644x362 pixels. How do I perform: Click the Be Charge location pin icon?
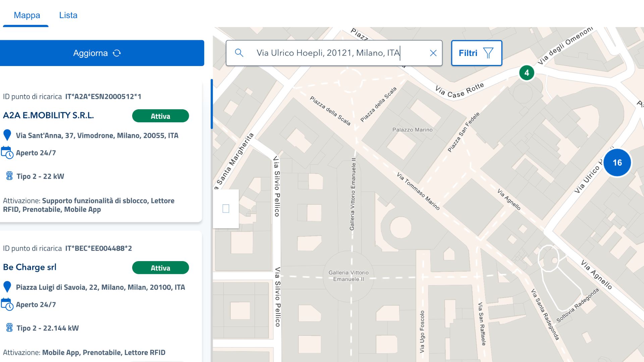tap(7, 287)
